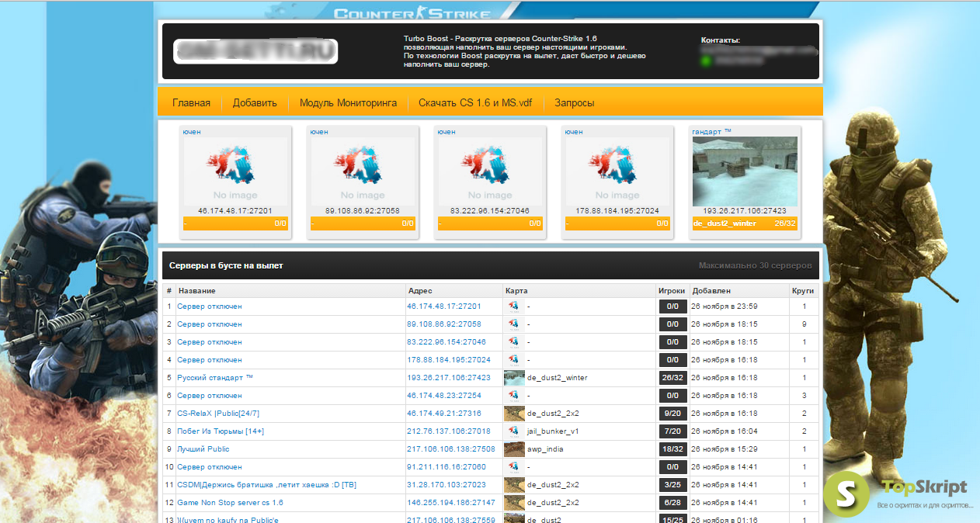Viewport: 980px width, 523px height.
Task: Click address 31.28.170.103:27023 in table
Action: click(447, 485)
